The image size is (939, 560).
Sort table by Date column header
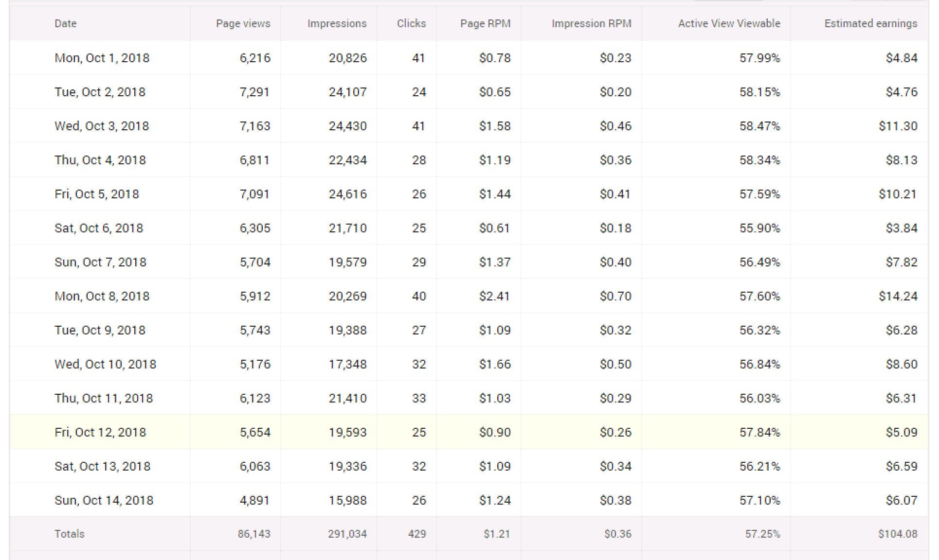click(65, 23)
